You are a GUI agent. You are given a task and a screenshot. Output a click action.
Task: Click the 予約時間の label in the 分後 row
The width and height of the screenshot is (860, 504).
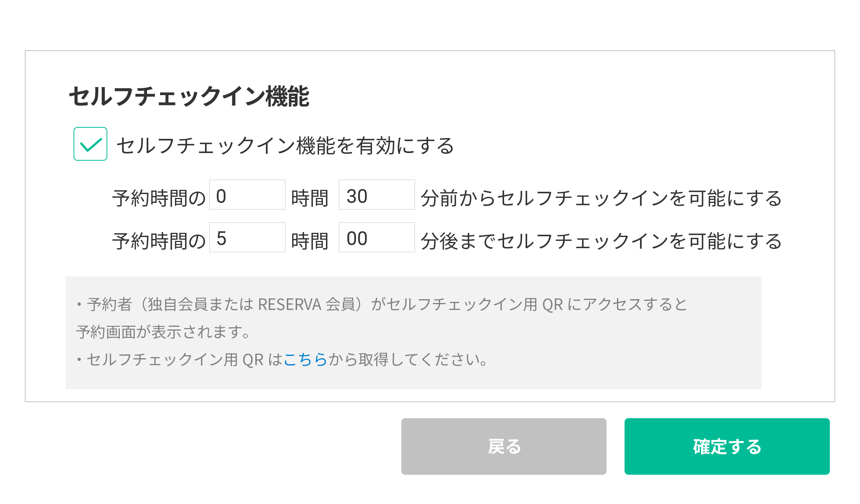159,242
